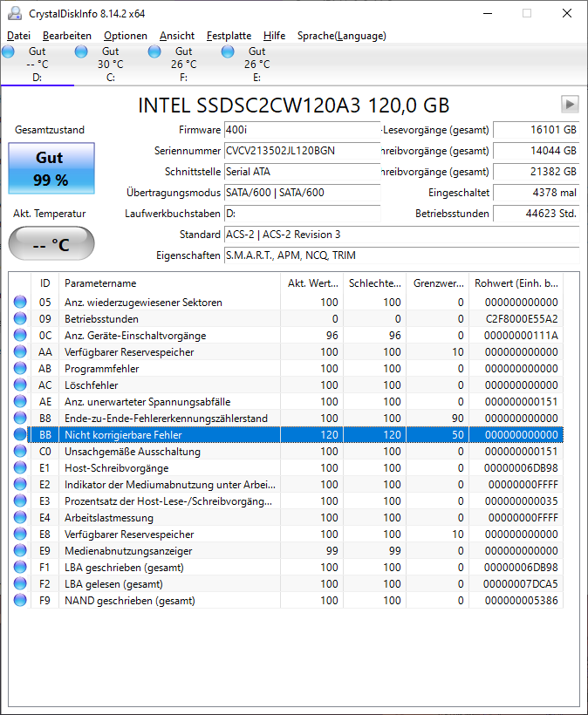Open the Hilfe menu
This screenshot has width=588, height=715.
click(274, 36)
